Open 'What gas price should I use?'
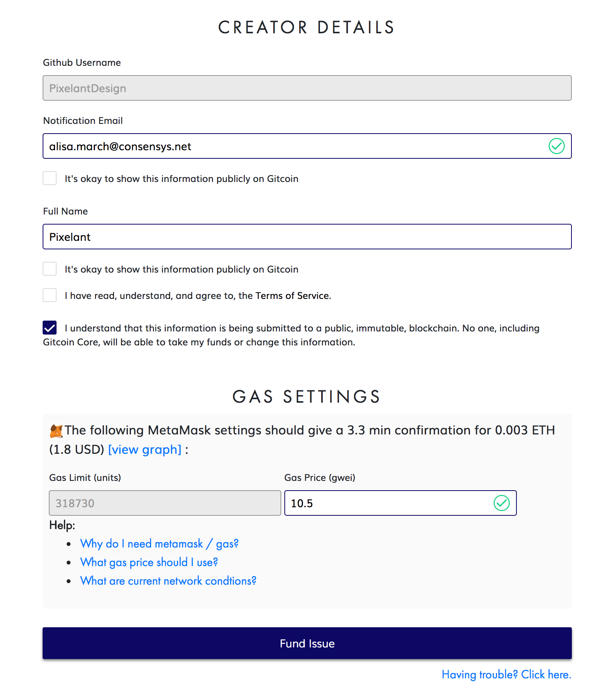 (x=149, y=562)
